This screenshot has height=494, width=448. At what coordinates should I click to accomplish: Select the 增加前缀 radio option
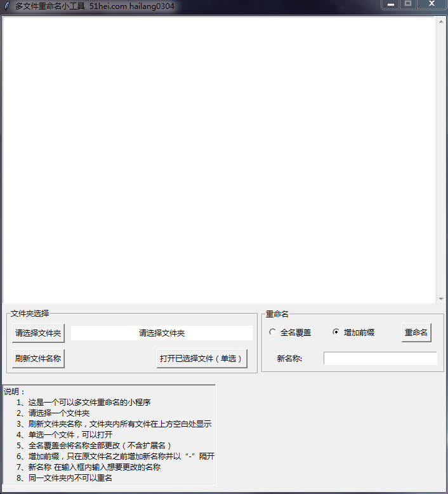pyautogui.click(x=353, y=332)
